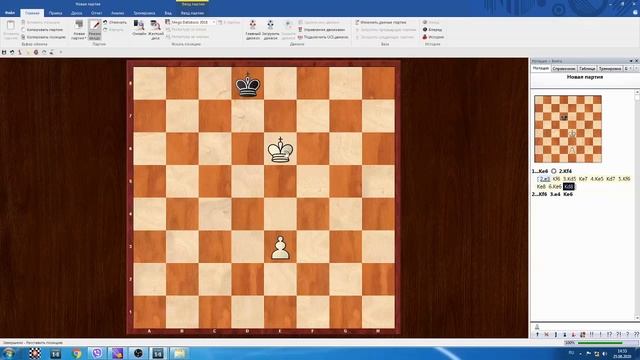Click Copy position (Копировать позицию)
This screenshot has width=640, height=360.
pos(44,37)
